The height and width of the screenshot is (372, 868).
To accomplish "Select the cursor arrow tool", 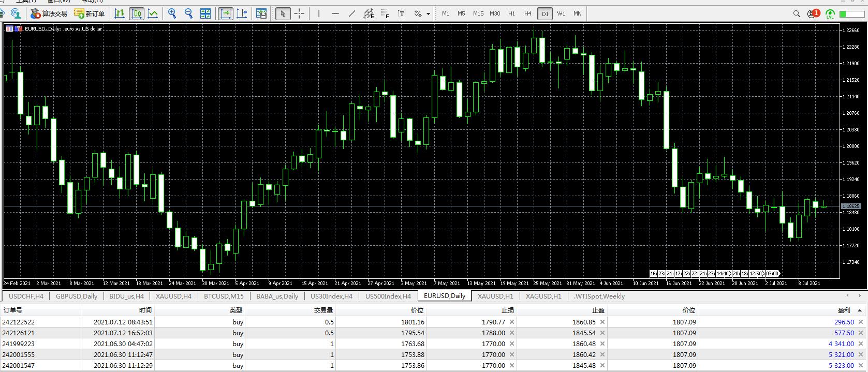I will pos(282,13).
